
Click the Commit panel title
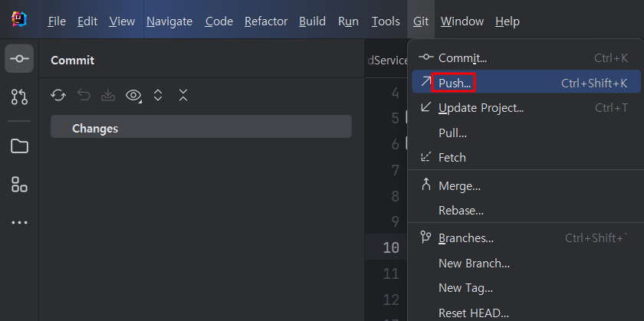(72, 61)
